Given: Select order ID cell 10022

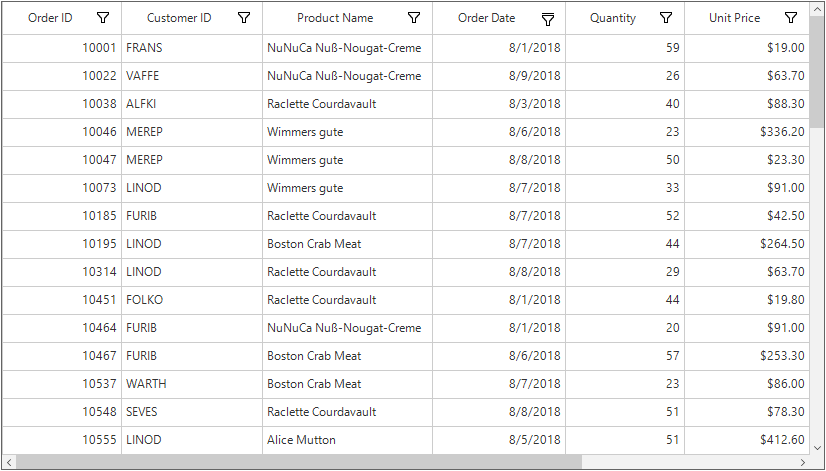Looking at the screenshot, I should [62, 76].
